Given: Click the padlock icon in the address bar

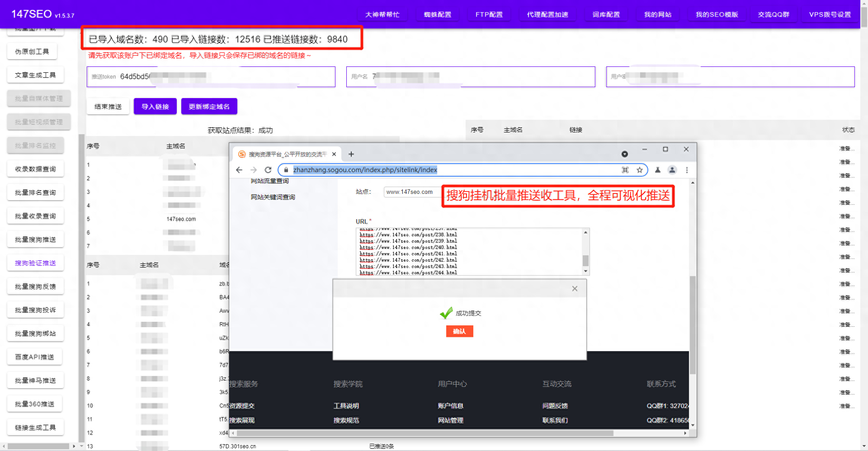Looking at the screenshot, I should click(285, 170).
